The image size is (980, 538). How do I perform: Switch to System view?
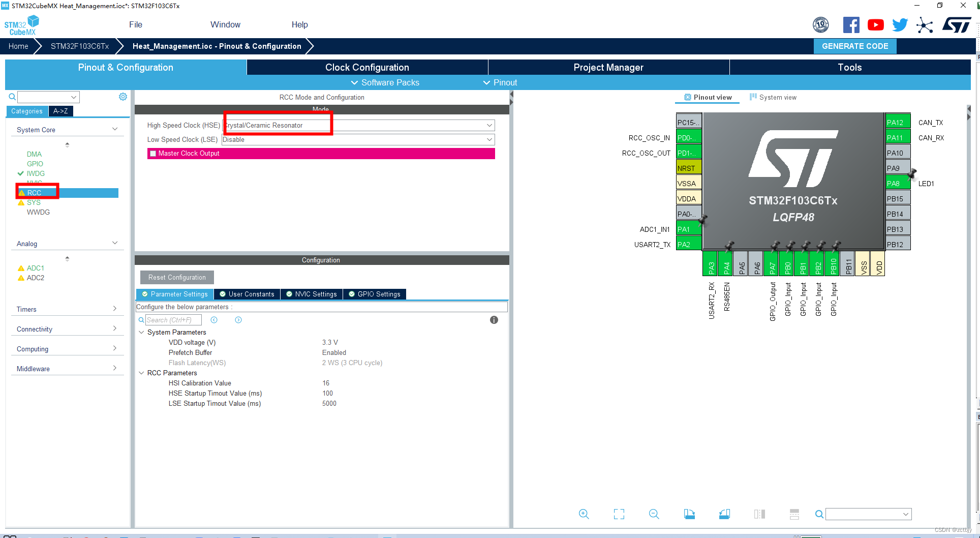pyautogui.click(x=773, y=97)
